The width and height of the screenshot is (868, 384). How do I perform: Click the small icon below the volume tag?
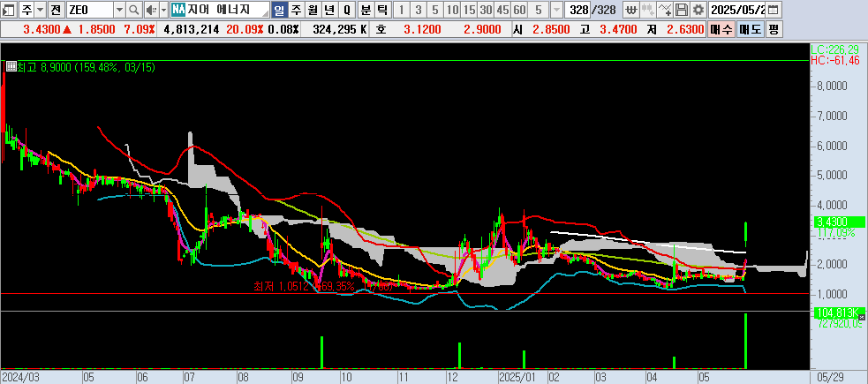[x=861, y=319]
